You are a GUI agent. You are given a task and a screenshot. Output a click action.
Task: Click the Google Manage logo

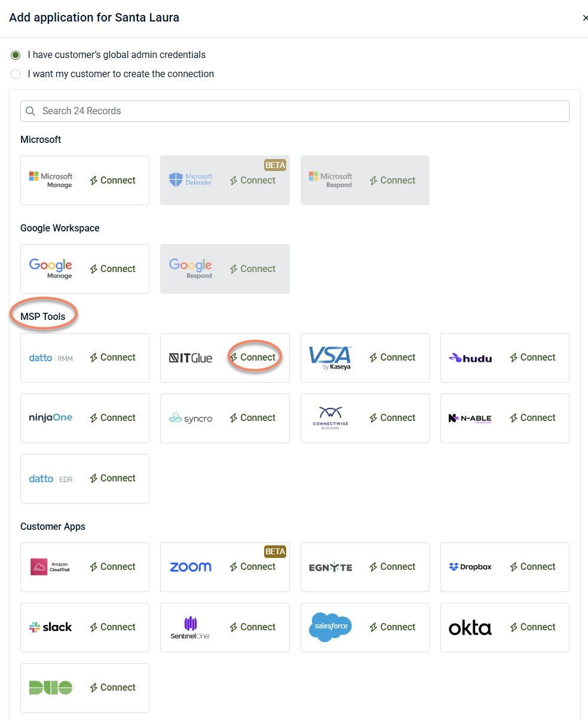click(x=51, y=268)
